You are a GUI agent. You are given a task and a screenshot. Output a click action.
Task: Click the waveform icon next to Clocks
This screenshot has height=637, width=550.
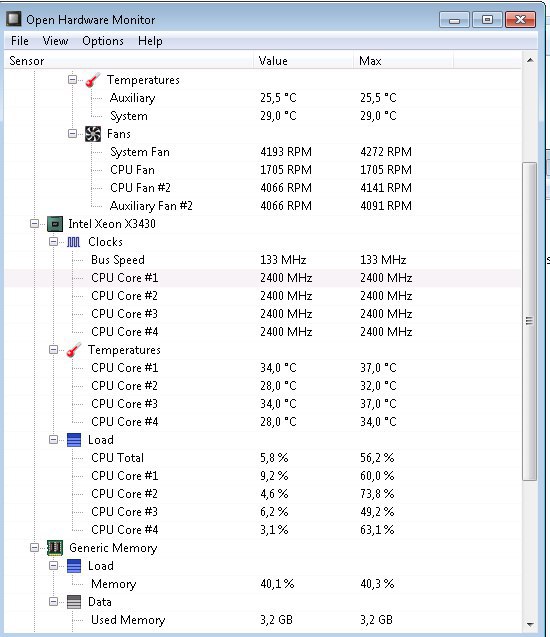coord(74,242)
